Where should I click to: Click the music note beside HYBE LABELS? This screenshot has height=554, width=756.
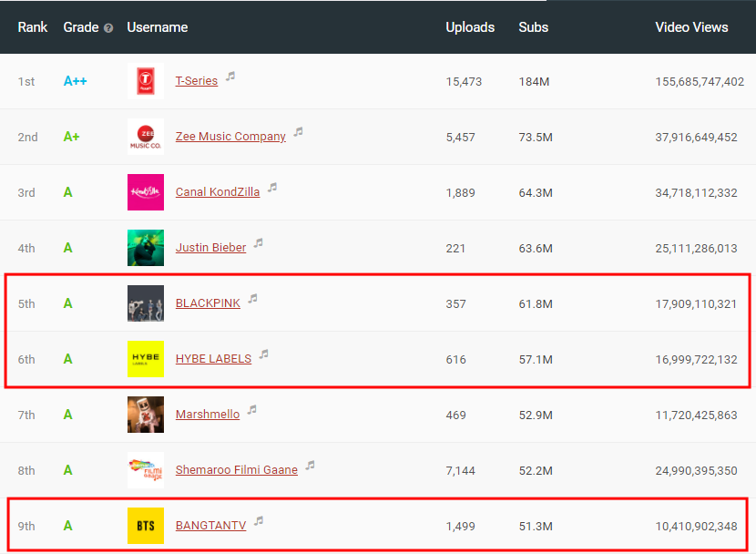(x=264, y=354)
